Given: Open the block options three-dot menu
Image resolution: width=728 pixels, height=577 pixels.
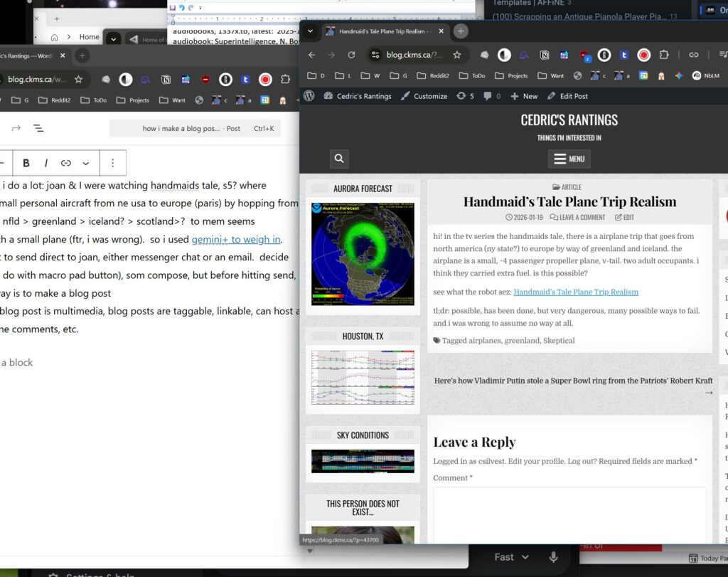Looking at the screenshot, I should coord(112,163).
